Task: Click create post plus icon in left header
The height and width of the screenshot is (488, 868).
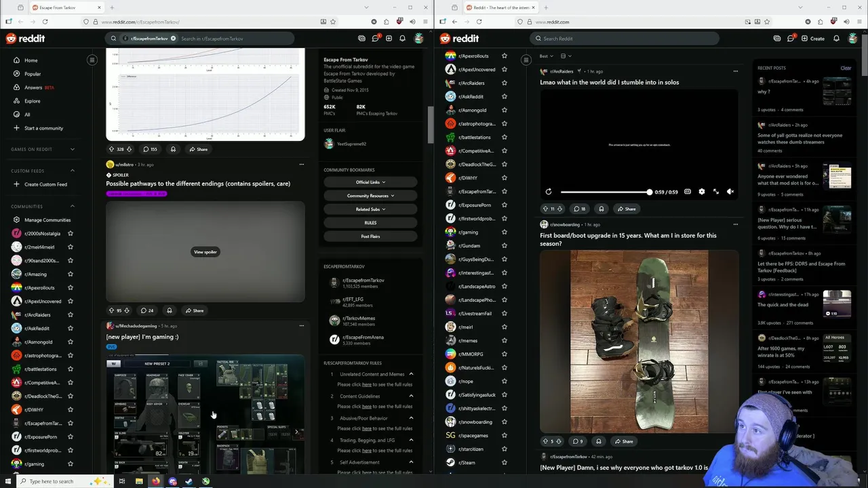Action: [x=389, y=39]
